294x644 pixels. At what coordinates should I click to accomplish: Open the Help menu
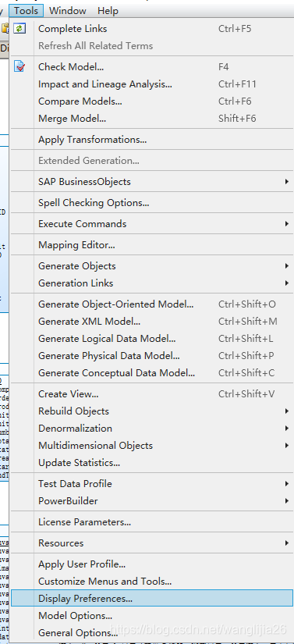(108, 11)
